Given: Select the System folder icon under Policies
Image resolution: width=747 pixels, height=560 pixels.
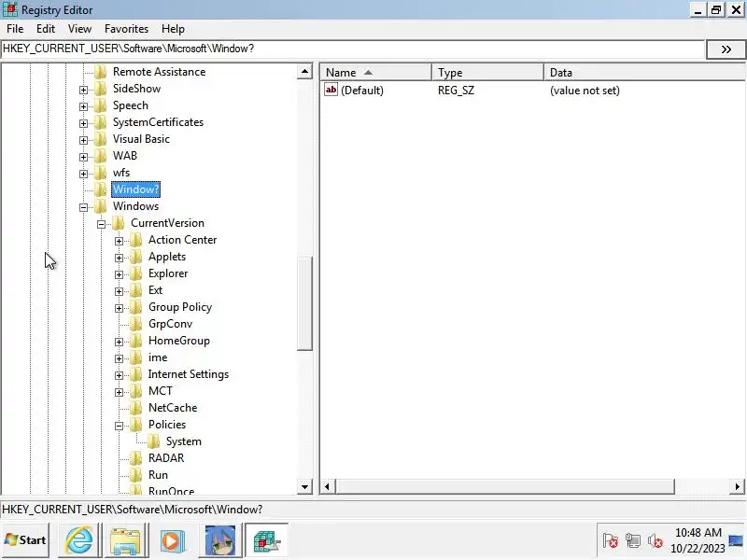Looking at the screenshot, I should [x=154, y=441].
